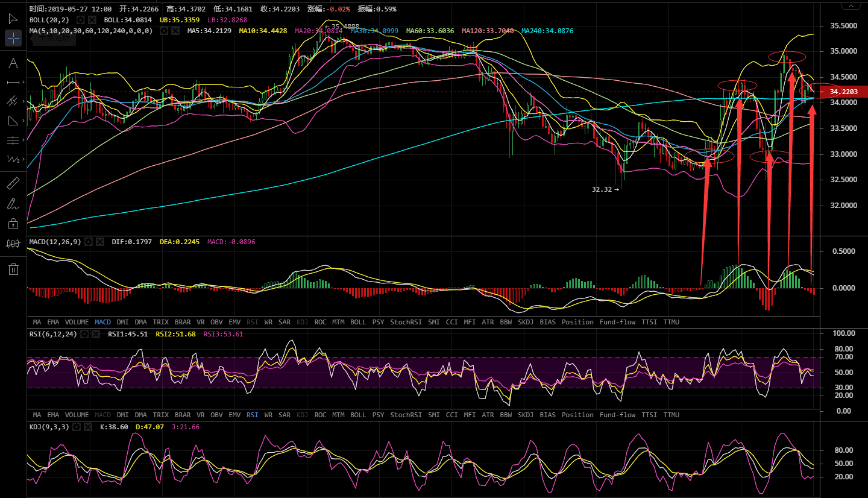Open KDJ(9,3,3) settings gear
Image resolution: width=868 pixels, height=498 pixels.
[x=78, y=426]
